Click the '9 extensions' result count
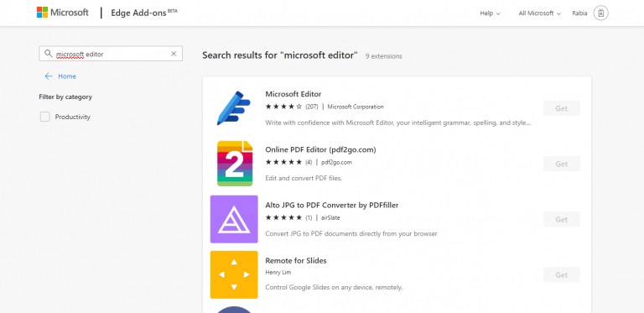The width and height of the screenshot is (644, 313). [383, 56]
